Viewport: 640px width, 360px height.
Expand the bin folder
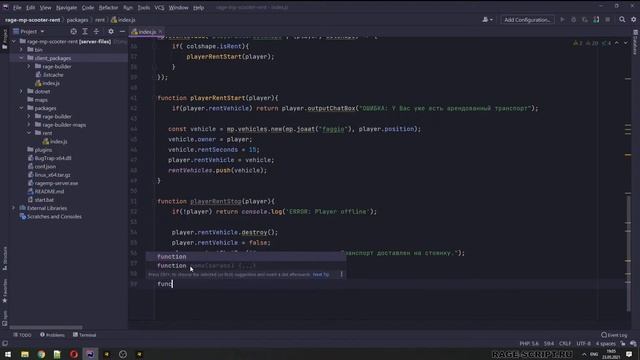pos(21,50)
